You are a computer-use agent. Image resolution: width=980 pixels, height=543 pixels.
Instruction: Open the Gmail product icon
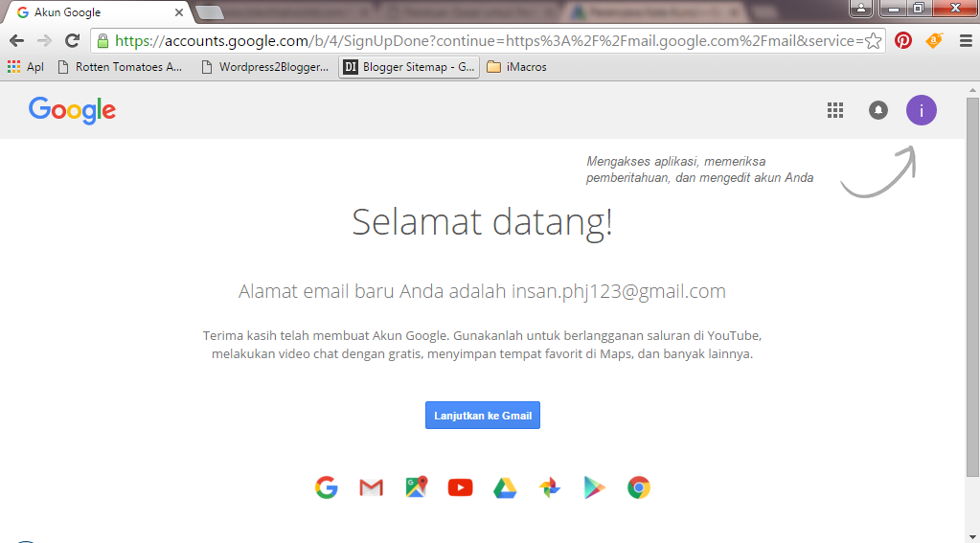click(372, 487)
